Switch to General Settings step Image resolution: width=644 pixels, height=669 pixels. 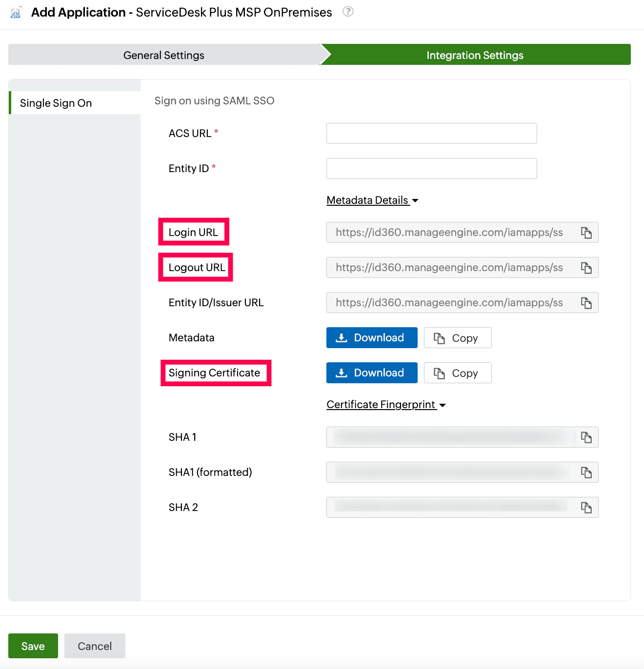pos(164,55)
